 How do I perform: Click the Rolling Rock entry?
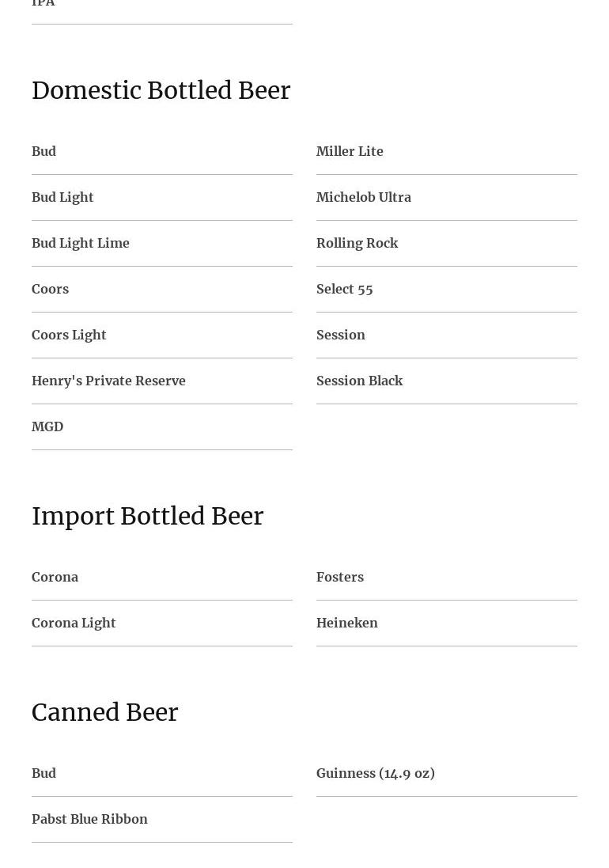[x=357, y=243]
